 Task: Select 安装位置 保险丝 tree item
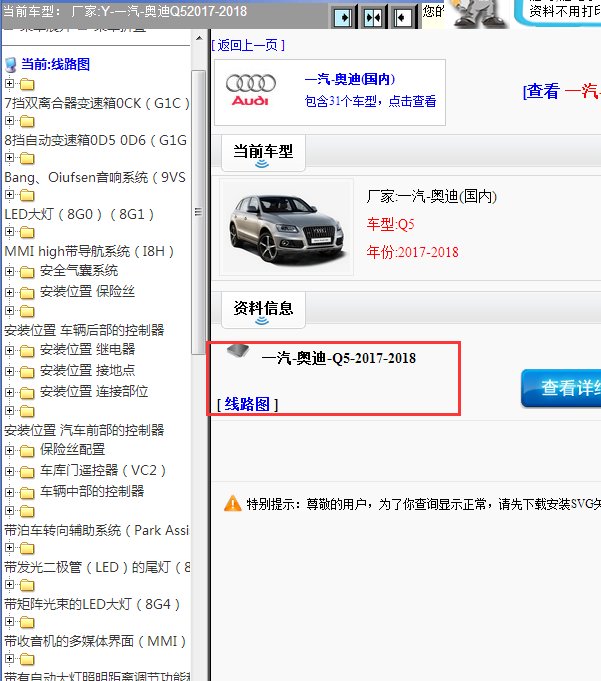point(87,292)
